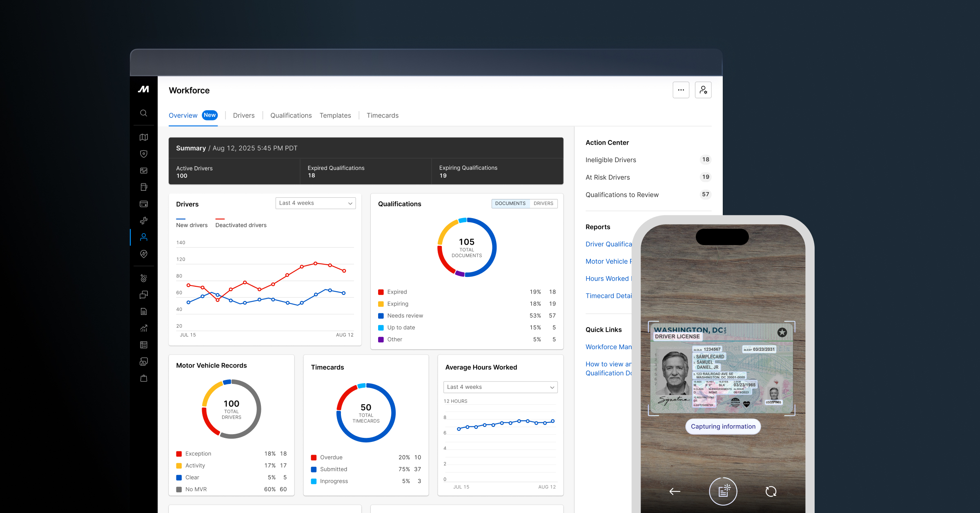Click the user settings icon button
980x513 pixels.
(x=703, y=90)
